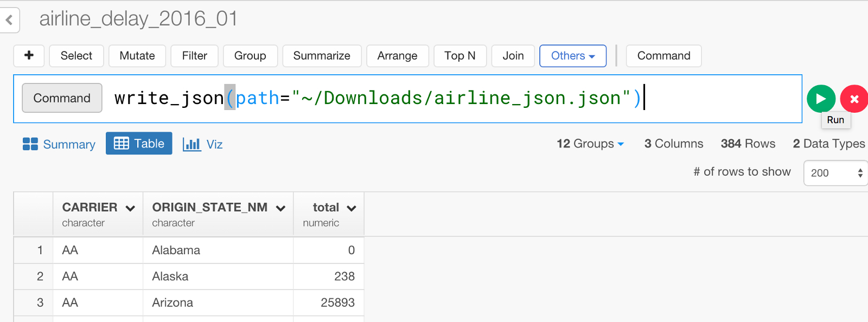Viewport: 868px width, 322px height.
Task: Select the AA carrier cell in Alaska row
Action: tap(98, 276)
